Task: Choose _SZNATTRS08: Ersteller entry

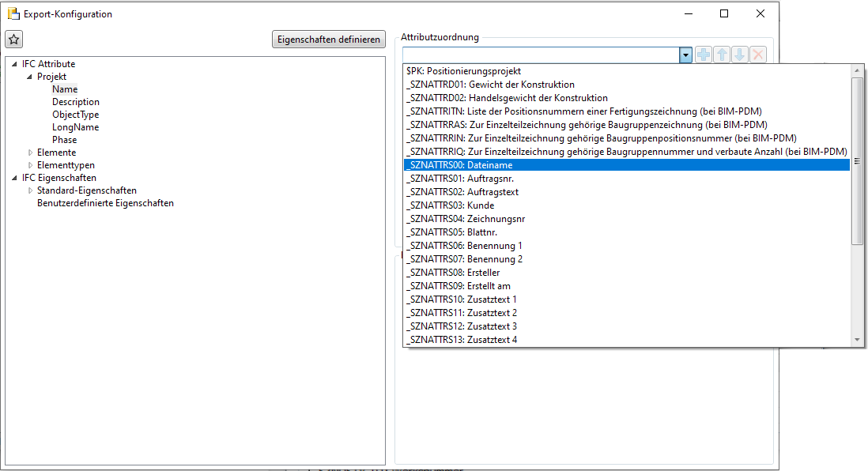Action: tap(627, 273)
